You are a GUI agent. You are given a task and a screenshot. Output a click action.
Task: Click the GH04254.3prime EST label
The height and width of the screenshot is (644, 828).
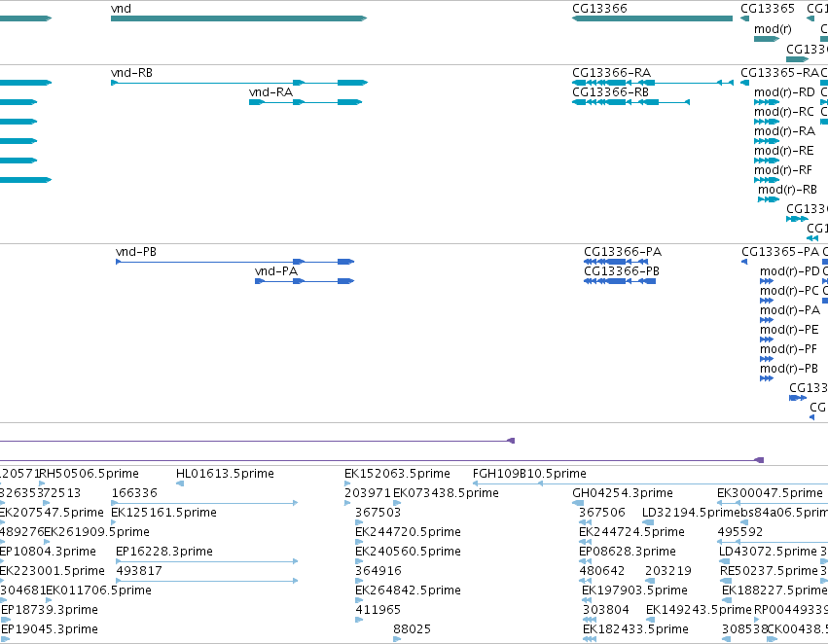coord(623,493)
